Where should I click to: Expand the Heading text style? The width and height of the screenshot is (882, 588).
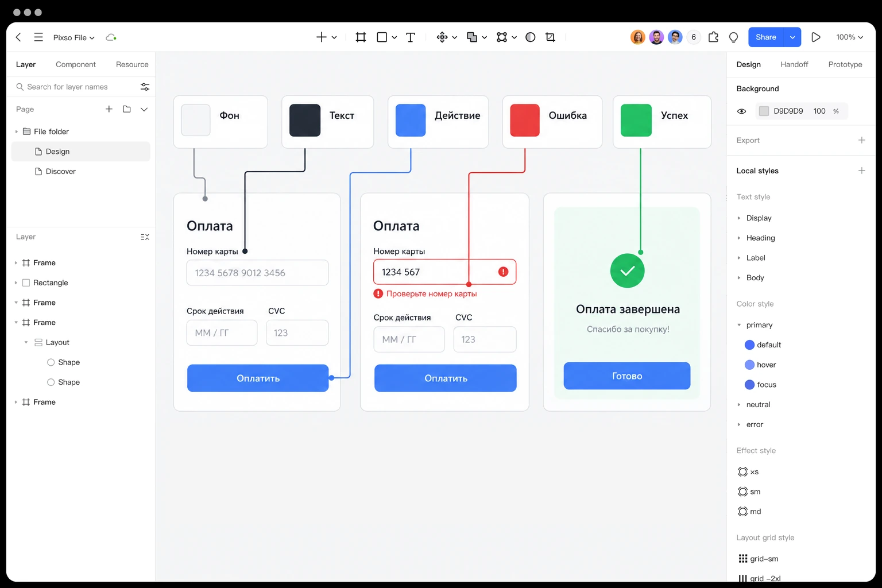pos(739,238)
